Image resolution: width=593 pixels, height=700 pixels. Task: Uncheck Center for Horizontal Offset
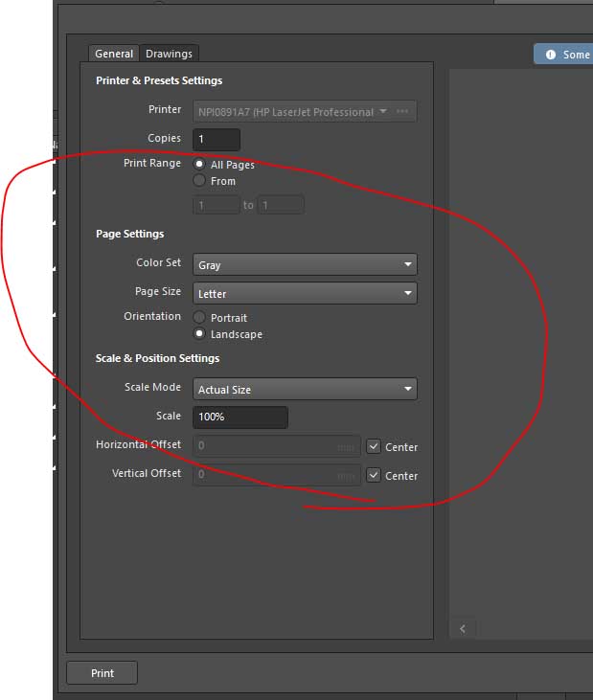[x=374, y=447]
